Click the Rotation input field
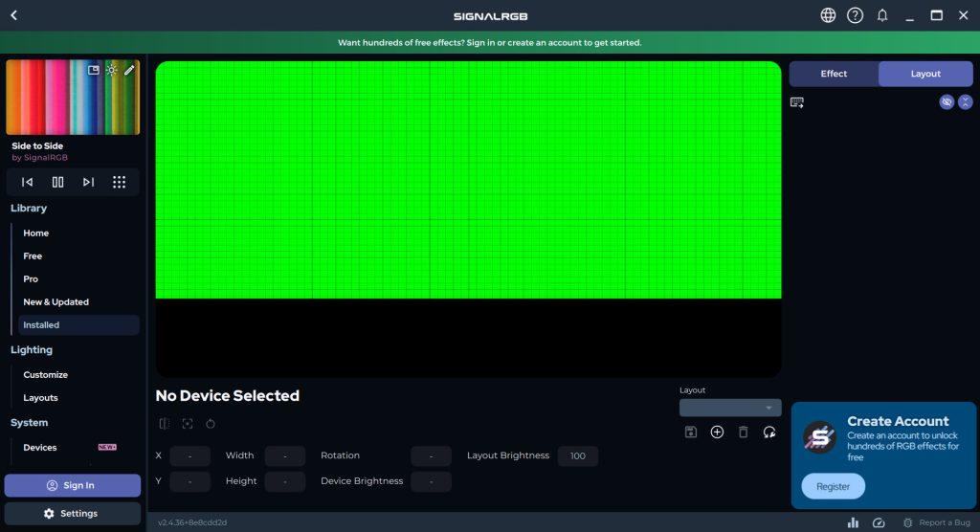Image resolution: width=980 pixels, height=532 pixels. click(432, 455)
